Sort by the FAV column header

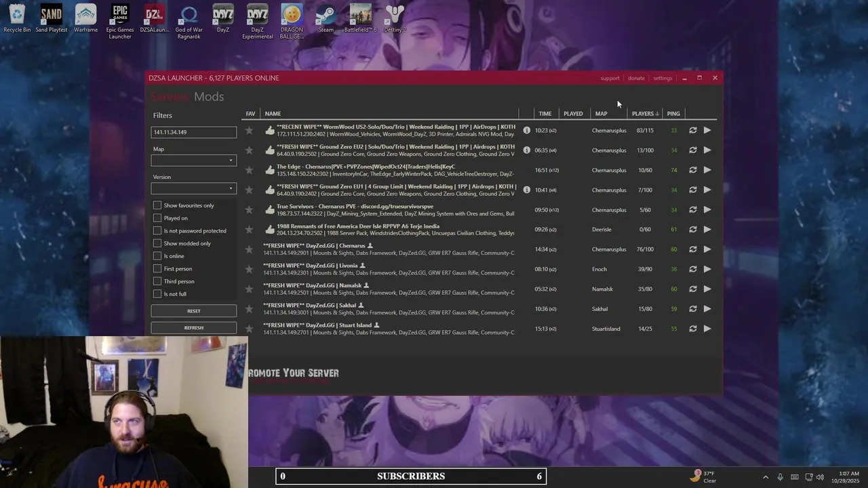250,114
